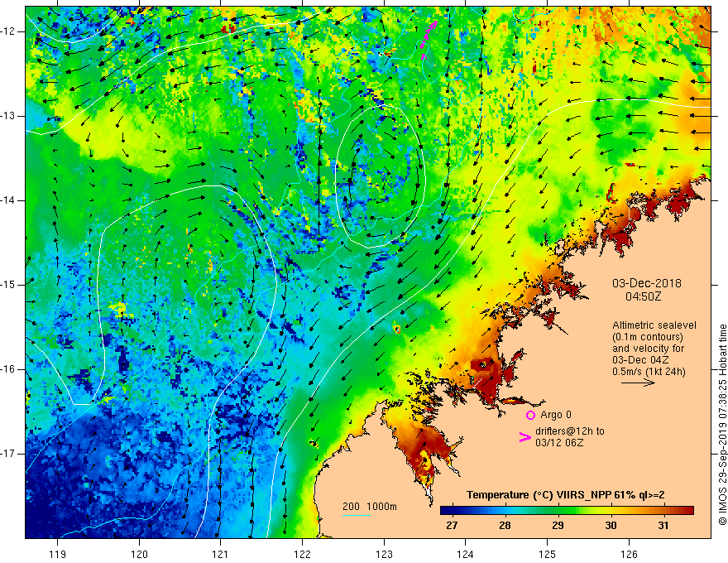The width and height of the screenshot is (728, 563).
Task: Click longitude axis label 126
Action: click(x=629, y=554)
